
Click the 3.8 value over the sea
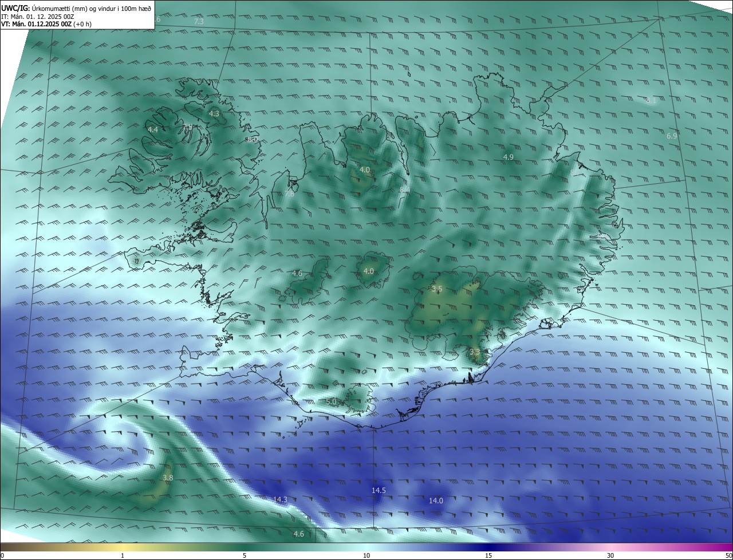click(168, 478)
